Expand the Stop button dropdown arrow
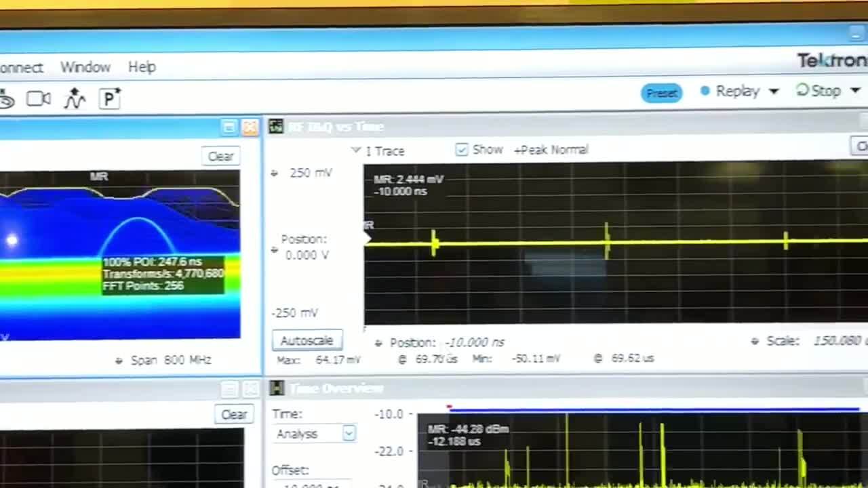Image resolution: width=868 pixels, height=488 pixels. tap(856, 90)
